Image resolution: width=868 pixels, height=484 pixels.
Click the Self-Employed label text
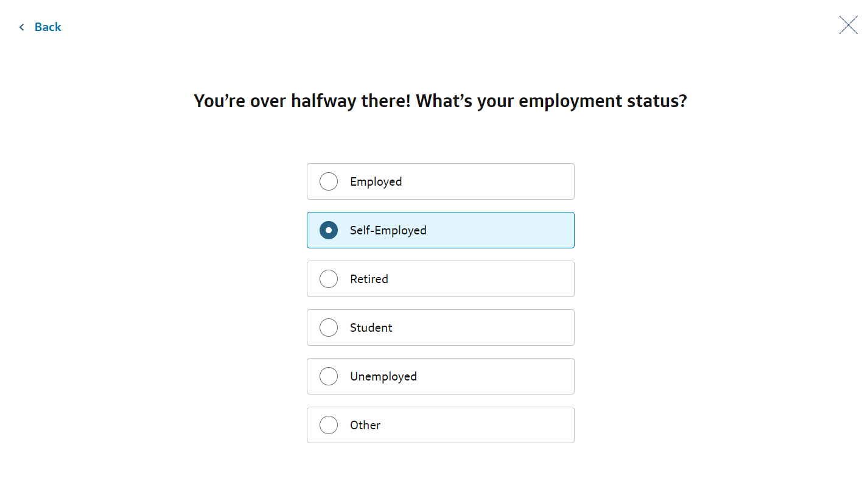[388, 231]
